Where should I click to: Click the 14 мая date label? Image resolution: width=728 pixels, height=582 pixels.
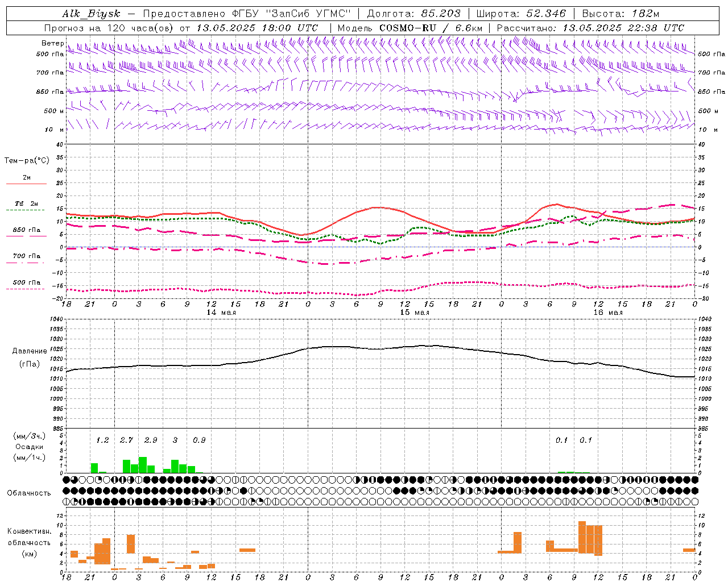[x=221, y=313]
